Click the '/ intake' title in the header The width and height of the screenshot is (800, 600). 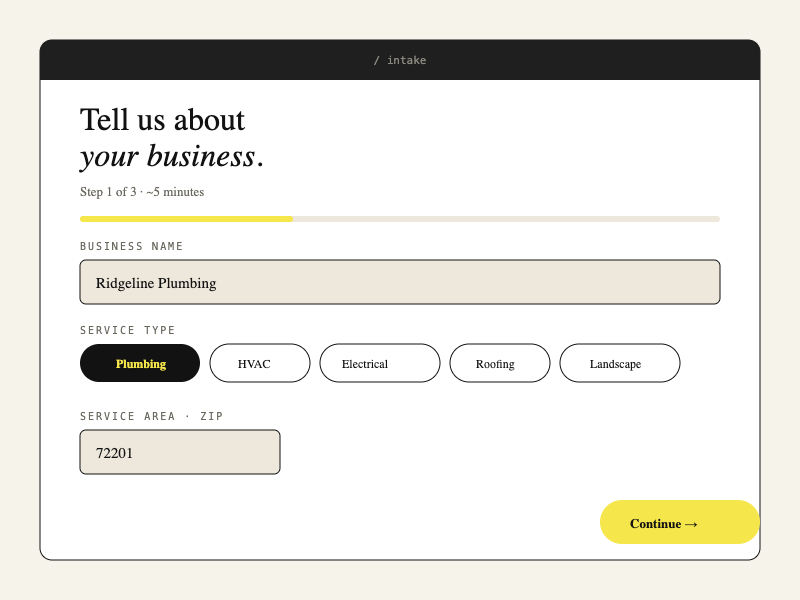click(x=400, y=60)
